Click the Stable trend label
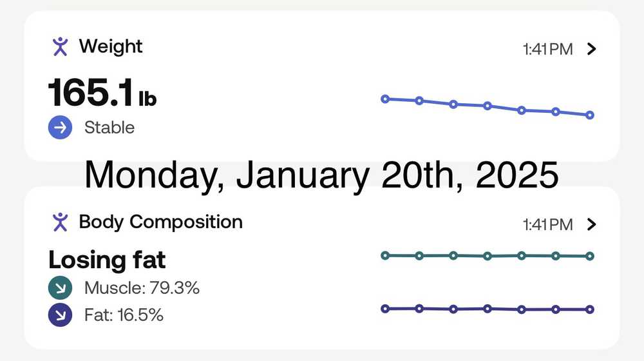Viewport: 644px width, 361px height. (x=109, y=128)
